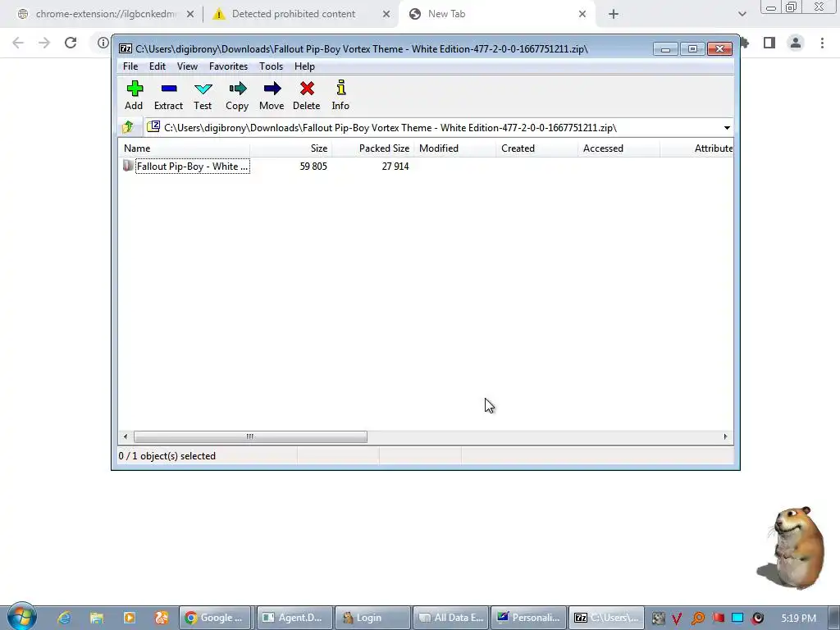
Task: Click Chrome back arrow
Action: pos(18,43)
